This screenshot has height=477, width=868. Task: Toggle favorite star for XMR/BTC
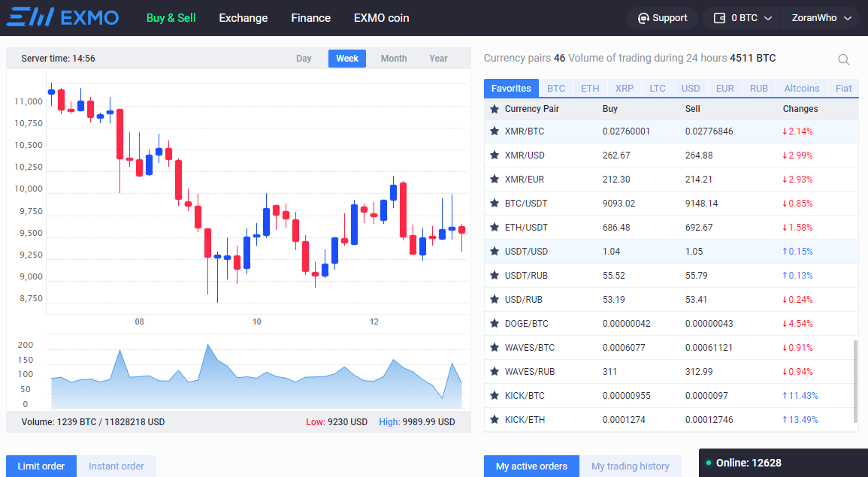(494, 131)
